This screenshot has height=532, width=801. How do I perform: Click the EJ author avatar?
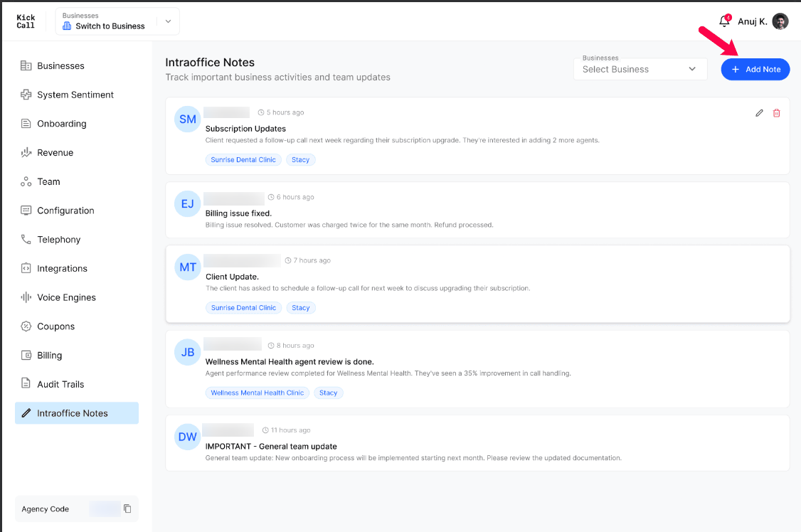click(188, 203)
